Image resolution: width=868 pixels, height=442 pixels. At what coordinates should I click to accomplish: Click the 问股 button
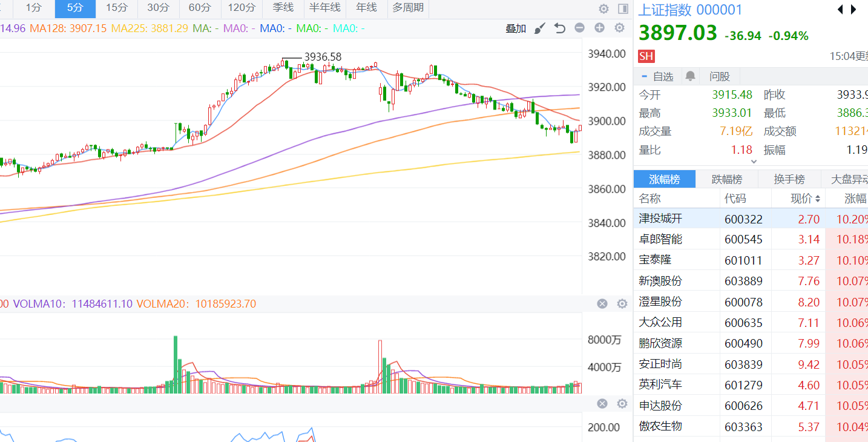coord(720,76)
